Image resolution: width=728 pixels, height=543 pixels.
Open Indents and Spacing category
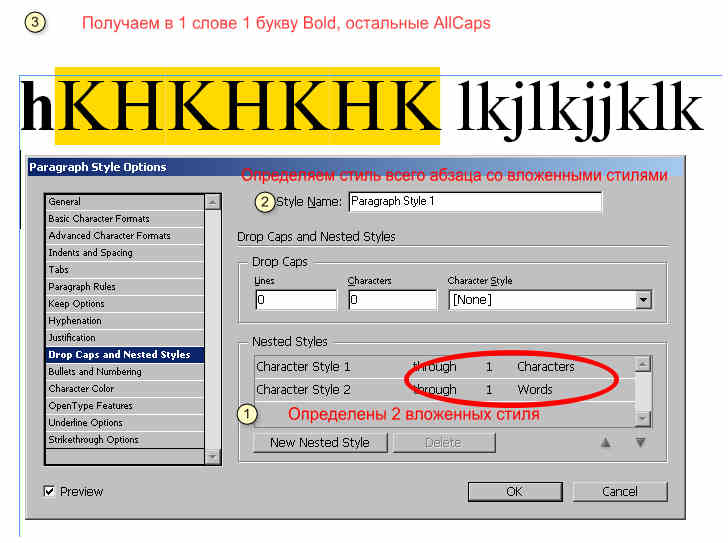pos(125,253)
